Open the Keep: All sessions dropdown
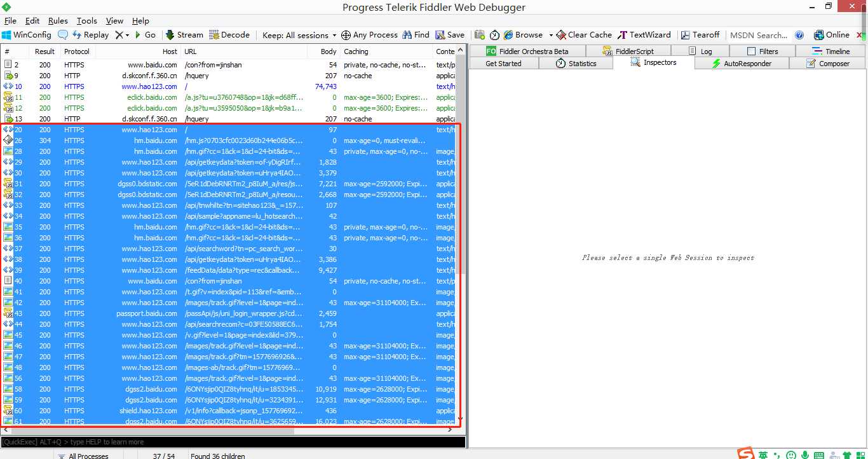The height and width of the screenshot is (459, 868). pos(299,35)
